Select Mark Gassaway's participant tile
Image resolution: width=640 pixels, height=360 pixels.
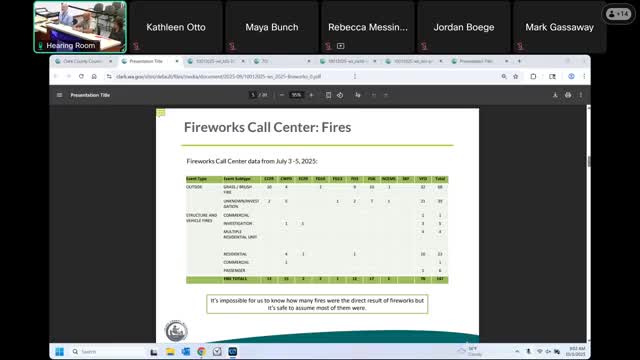pyautogui.click(x=560, y=27)
